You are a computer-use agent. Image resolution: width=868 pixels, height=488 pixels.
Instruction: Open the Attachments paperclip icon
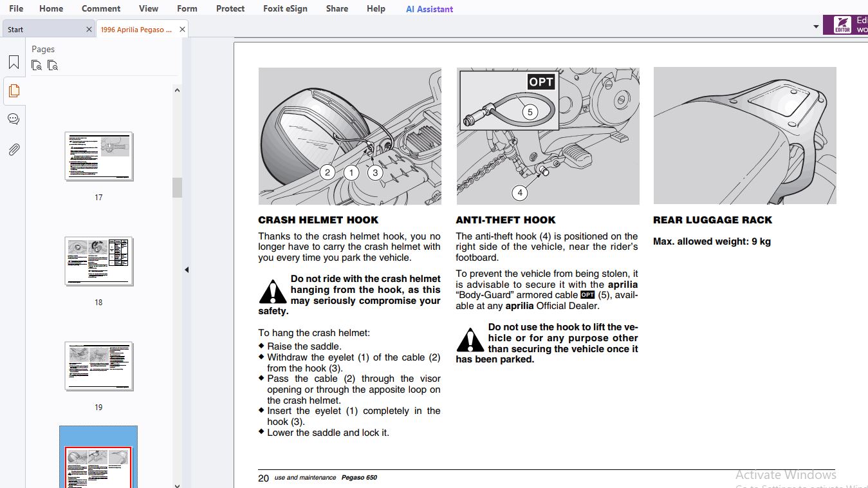pyautogui.click(x=14, y=149)
